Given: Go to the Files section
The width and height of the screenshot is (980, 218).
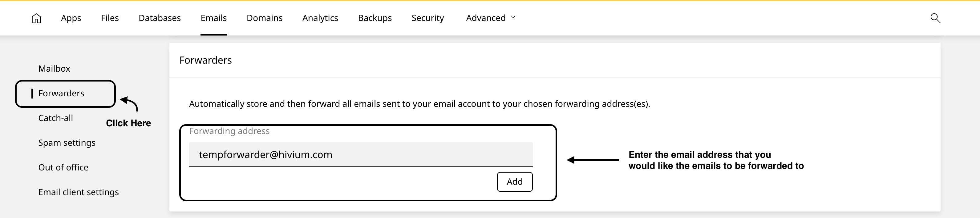Looking at the screenshot, I should click(x=110, y=18).
